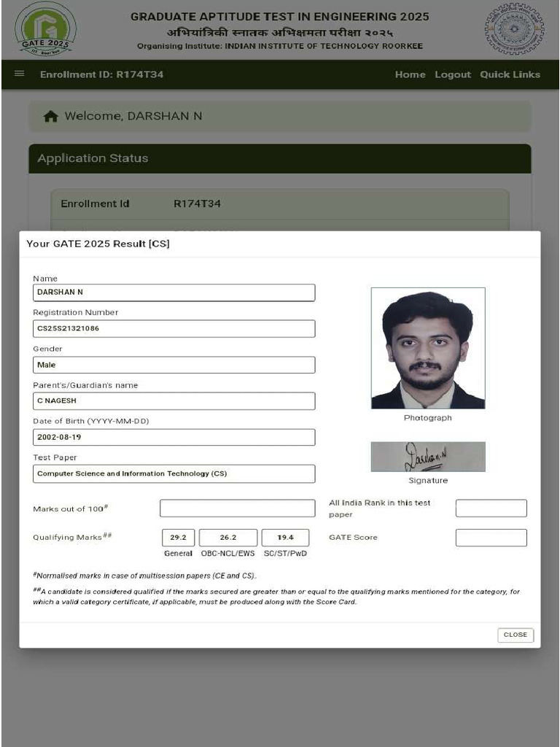This screenshot has width=560, height=747.
Task: Click the Name field showing DARSHAN N
Action: click(x=174, y=293)
